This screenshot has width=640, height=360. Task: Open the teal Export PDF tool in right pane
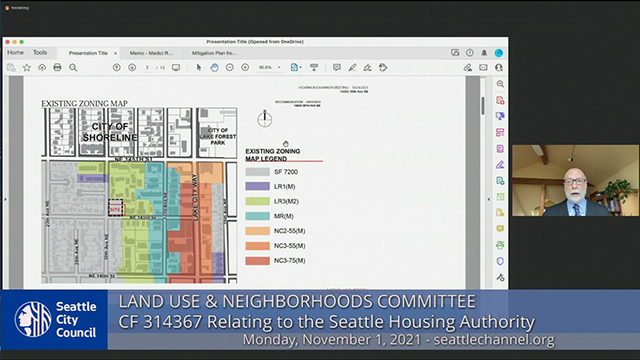(500, 180)
